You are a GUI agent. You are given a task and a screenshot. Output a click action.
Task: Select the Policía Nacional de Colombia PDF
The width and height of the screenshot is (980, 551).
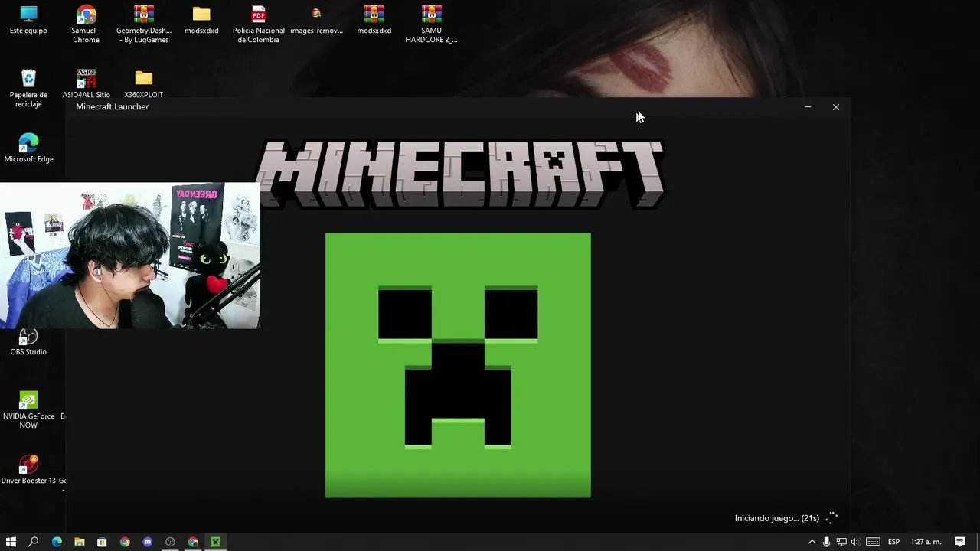coord(259,24)
